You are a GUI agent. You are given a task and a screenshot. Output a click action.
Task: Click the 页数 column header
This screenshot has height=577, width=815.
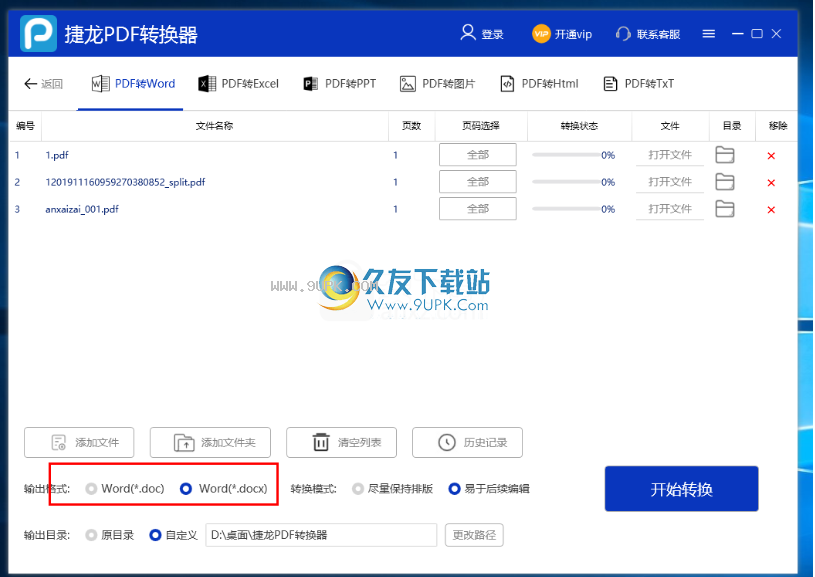(x=411, y=126)
